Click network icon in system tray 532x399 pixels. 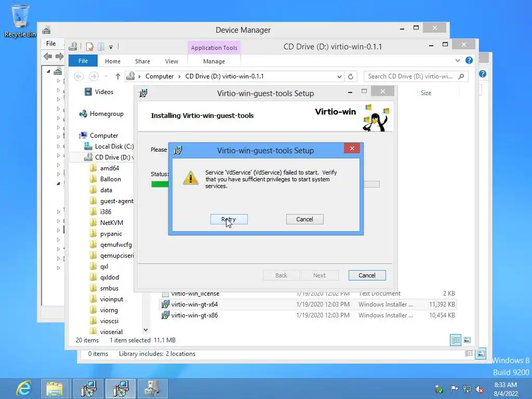[x=467, y=389]
